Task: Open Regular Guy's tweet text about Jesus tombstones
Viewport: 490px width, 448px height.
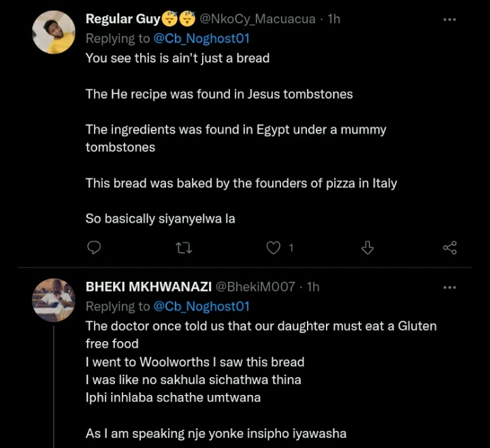Action: click(219, 95)
